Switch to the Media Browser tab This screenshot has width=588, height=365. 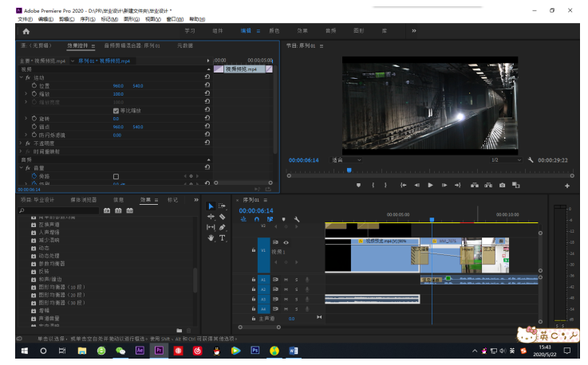pyautogui.click(x=83, y=200)
